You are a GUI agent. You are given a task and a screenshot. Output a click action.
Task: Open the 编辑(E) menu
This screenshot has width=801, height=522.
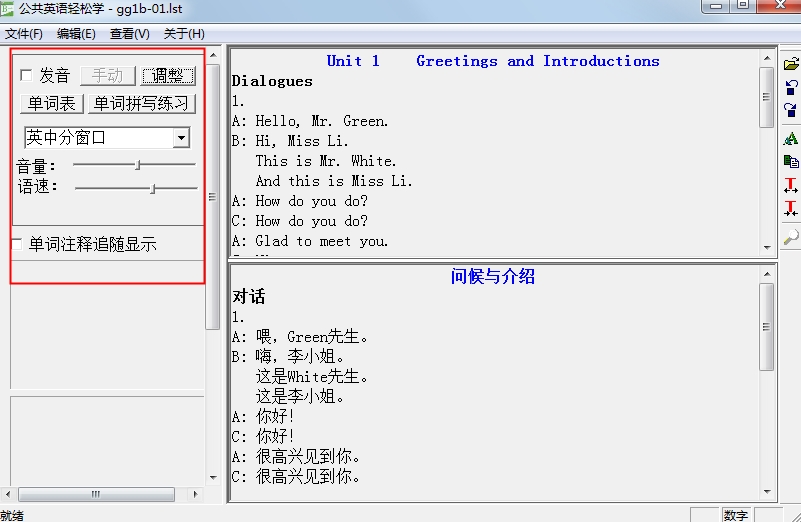(76, 34)
